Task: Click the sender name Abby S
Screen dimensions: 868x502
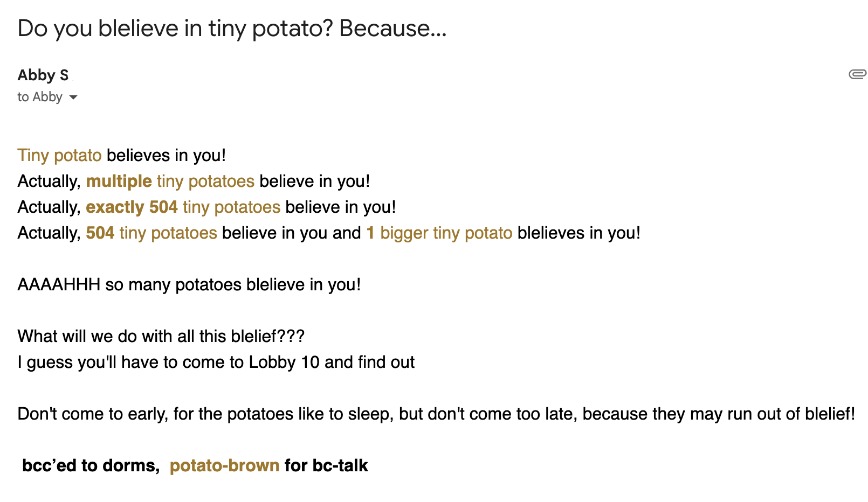Action: coord(43,75)
